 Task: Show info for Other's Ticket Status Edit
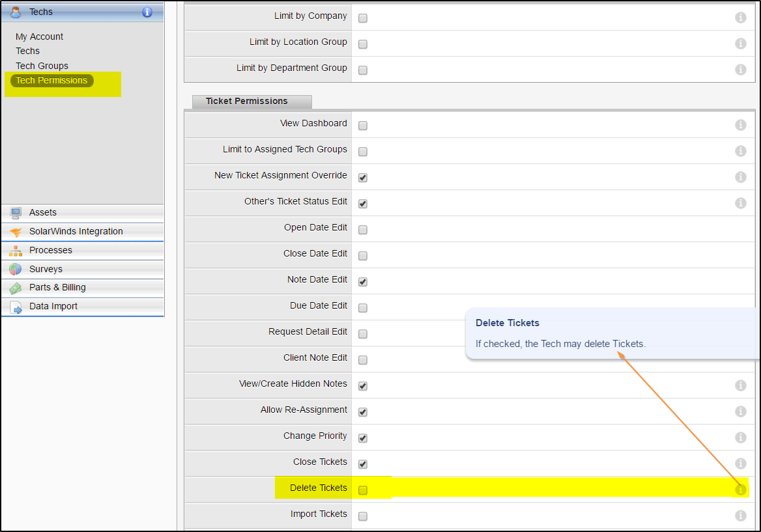click(x=740, y=203)
